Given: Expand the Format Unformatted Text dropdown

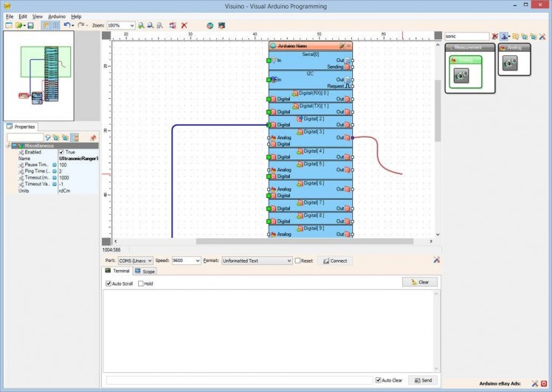Looking at the screenshot, I should tap(289, 261).
